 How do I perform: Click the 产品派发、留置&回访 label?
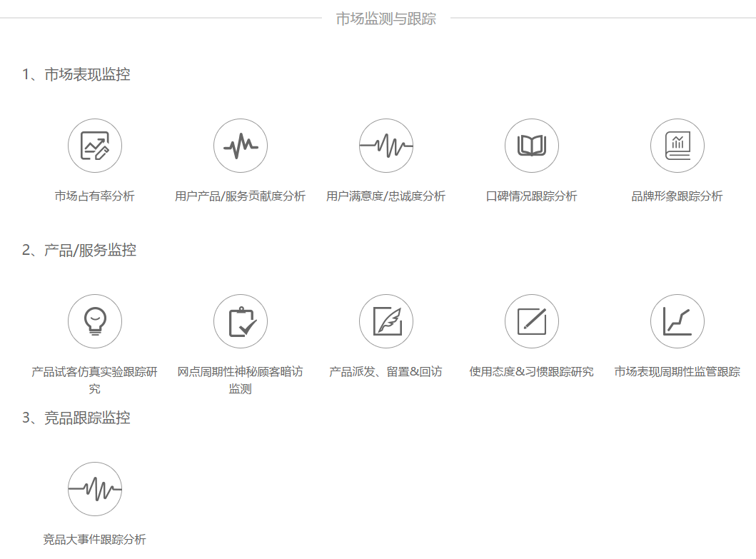pyautogui.click(x=385, y=372)
